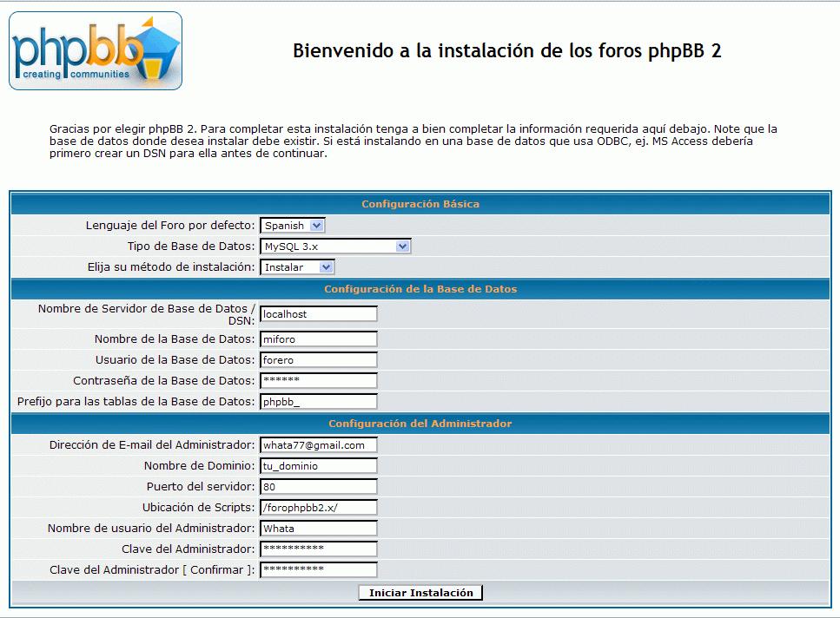
Task: Focus the Nombre de Dominio field
Action: (x=319, y=465)
